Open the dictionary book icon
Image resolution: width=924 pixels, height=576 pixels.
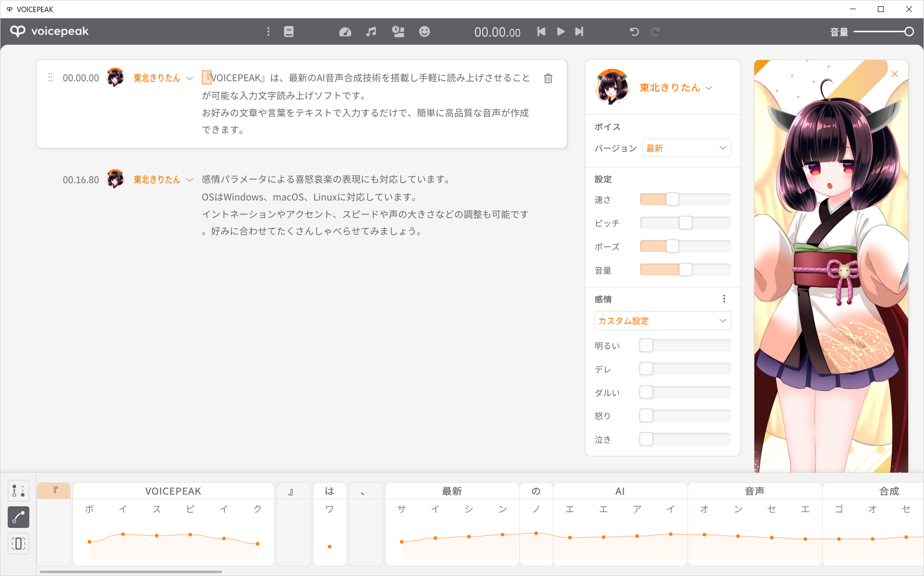click(x=289, y=32)
